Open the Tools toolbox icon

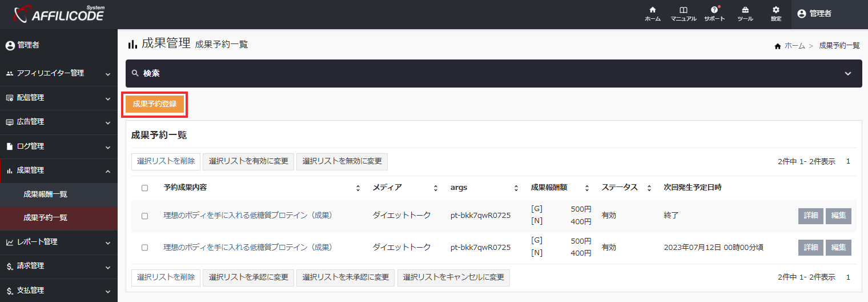click(745, 10)
